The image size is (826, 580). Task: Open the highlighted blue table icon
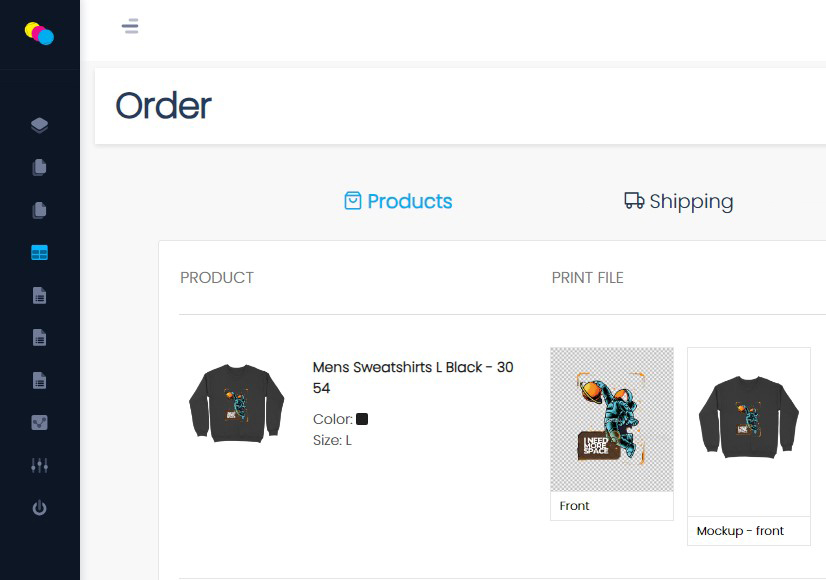[39, 253]
